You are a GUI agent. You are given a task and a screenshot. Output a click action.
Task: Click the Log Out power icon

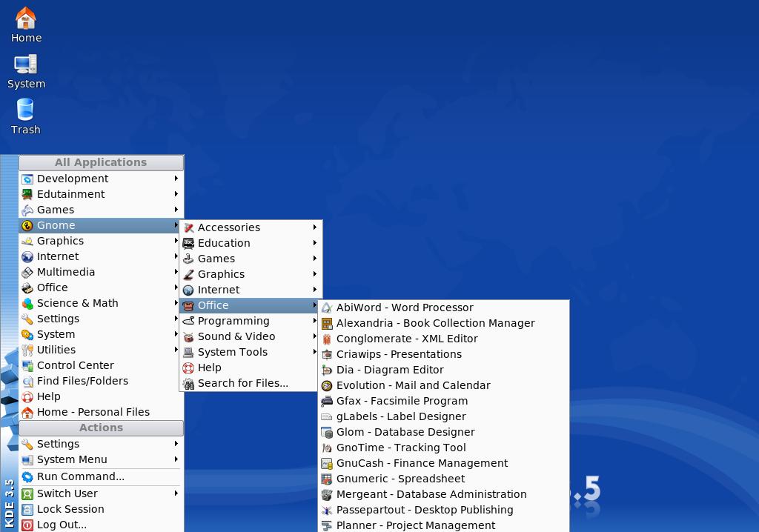click(x=27, y=525)
